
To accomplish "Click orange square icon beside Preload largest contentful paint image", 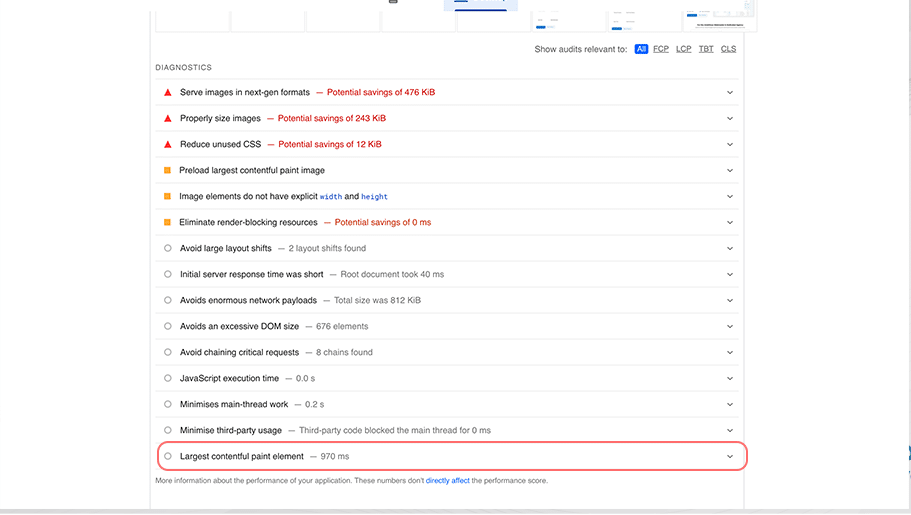I will click(x=167, y=170).
